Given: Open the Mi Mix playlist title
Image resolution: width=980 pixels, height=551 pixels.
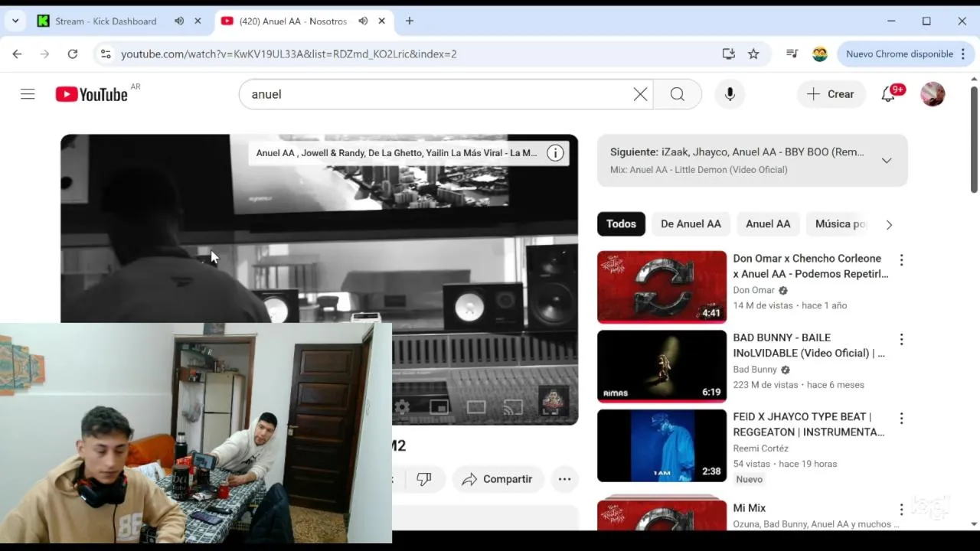Looking at the screenshot, I should [x=749, y=508].
